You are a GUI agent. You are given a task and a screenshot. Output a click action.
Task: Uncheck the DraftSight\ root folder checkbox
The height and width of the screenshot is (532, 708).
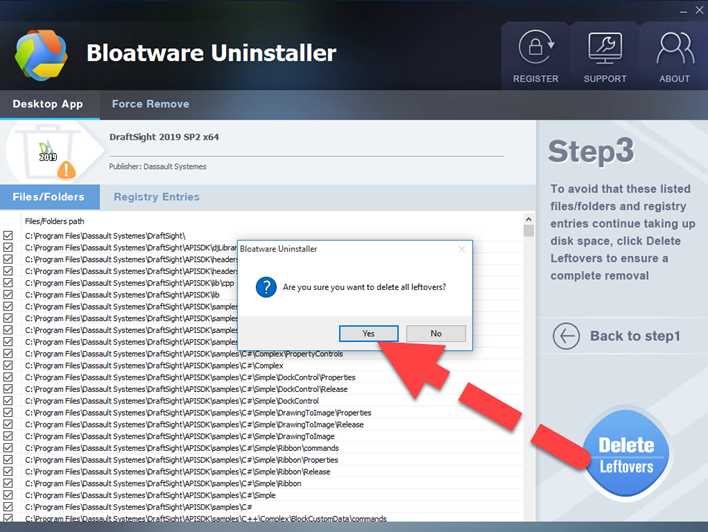[x=8, y=236]
